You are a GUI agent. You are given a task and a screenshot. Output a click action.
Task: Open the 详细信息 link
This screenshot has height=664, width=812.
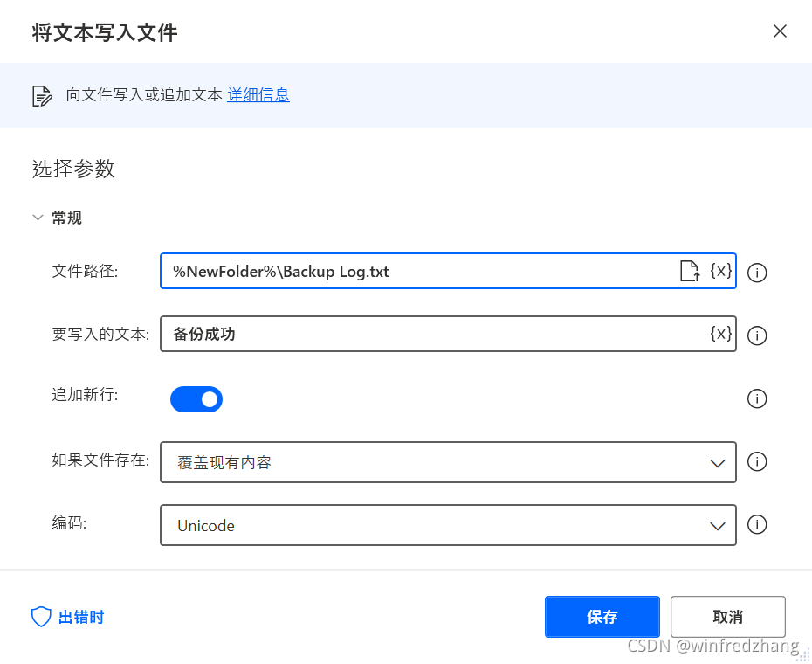[258, 95]
